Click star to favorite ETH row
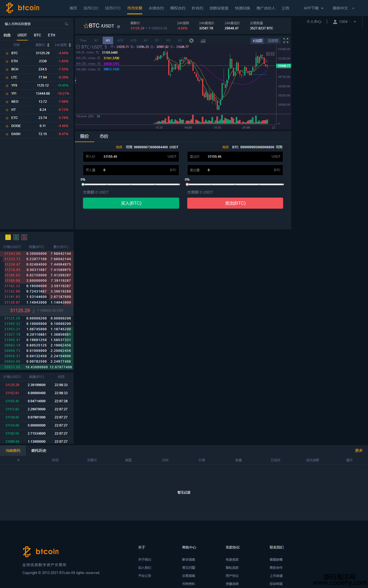 click(x=7, y=61)
